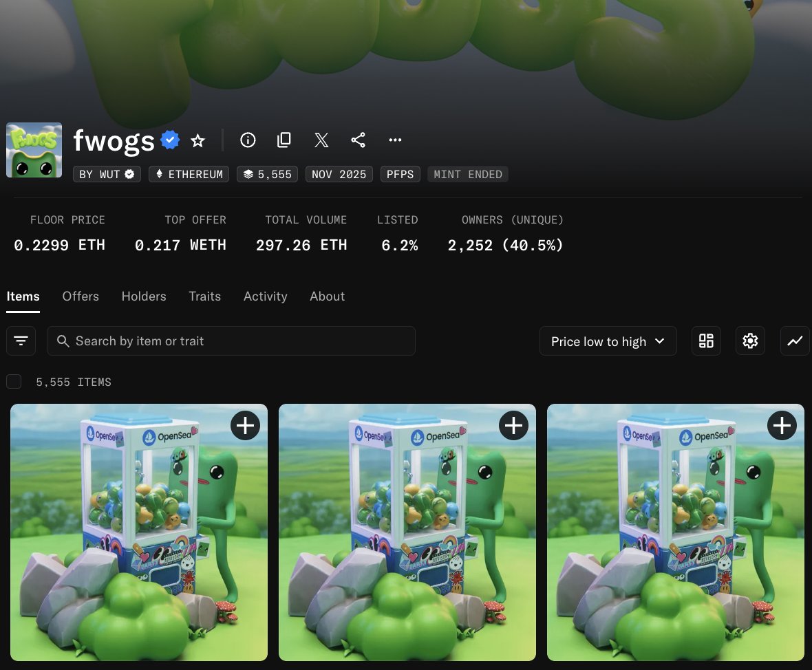
Task: Open the third claw machine item card
Action: click(x=676, y=532)
